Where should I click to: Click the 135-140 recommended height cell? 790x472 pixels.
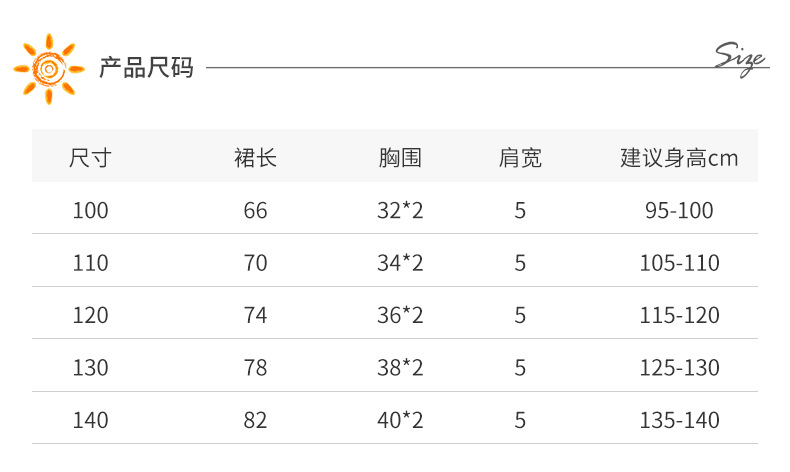[679, 420]
